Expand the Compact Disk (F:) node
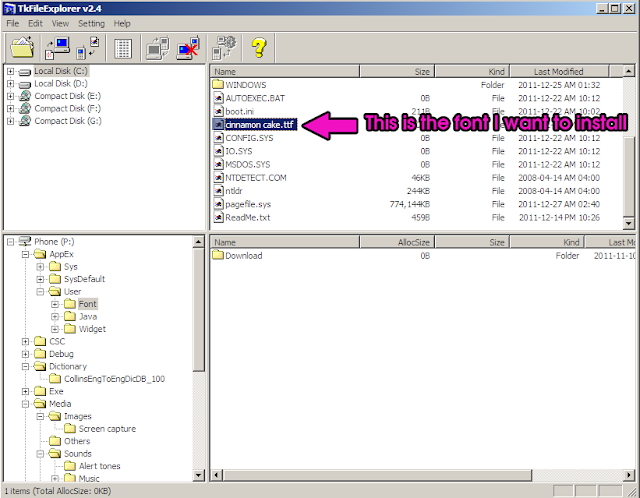This screenshot has width=640, height=498. click(x=11, y=109)
